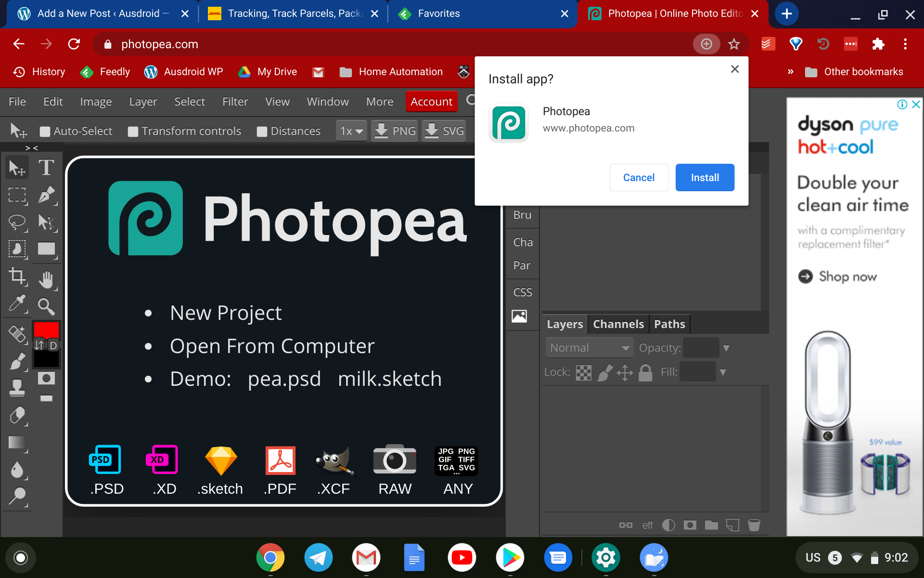Select the Crop tool
Screen dimensions: 924x578
click(x=17, y=276)
